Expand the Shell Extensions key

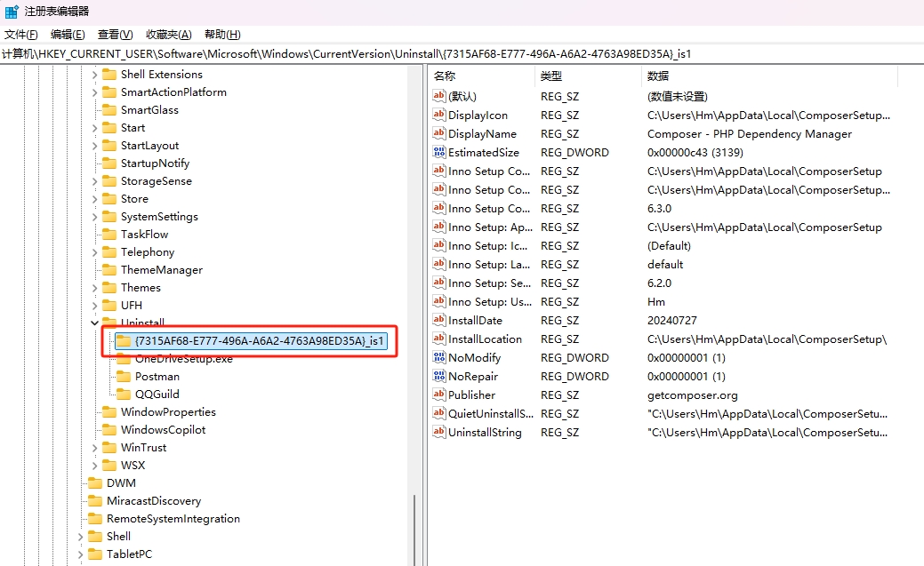click(x=94, y=75)
